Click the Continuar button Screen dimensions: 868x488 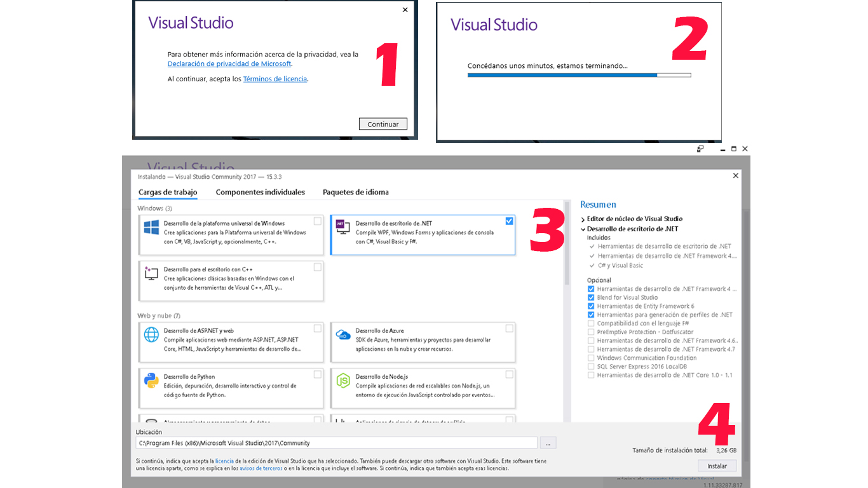click(383, 124)
